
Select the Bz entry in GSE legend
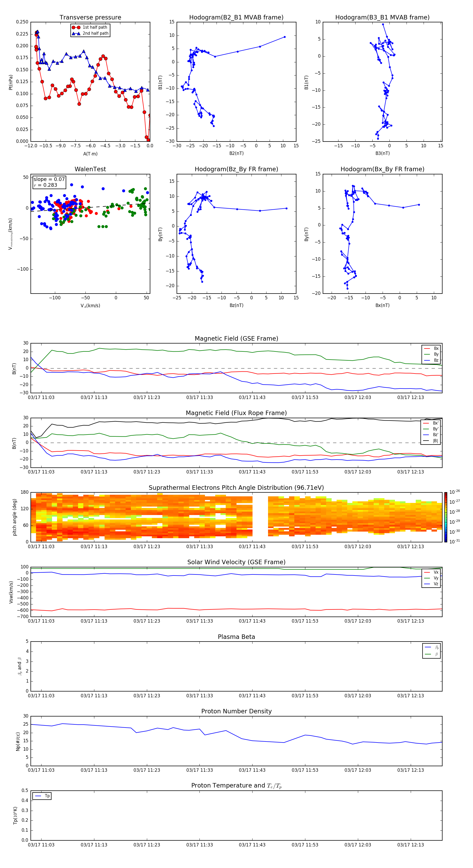(x=431, y=360)
